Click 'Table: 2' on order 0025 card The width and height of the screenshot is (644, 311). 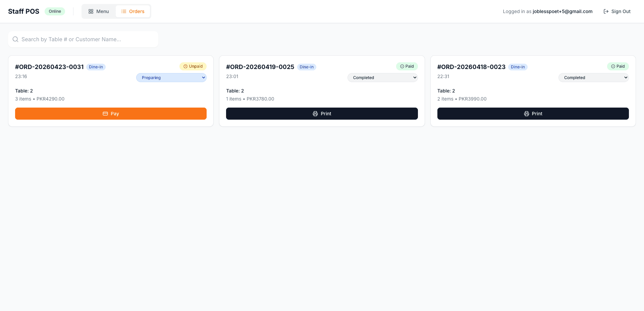[x=235, y=91]
